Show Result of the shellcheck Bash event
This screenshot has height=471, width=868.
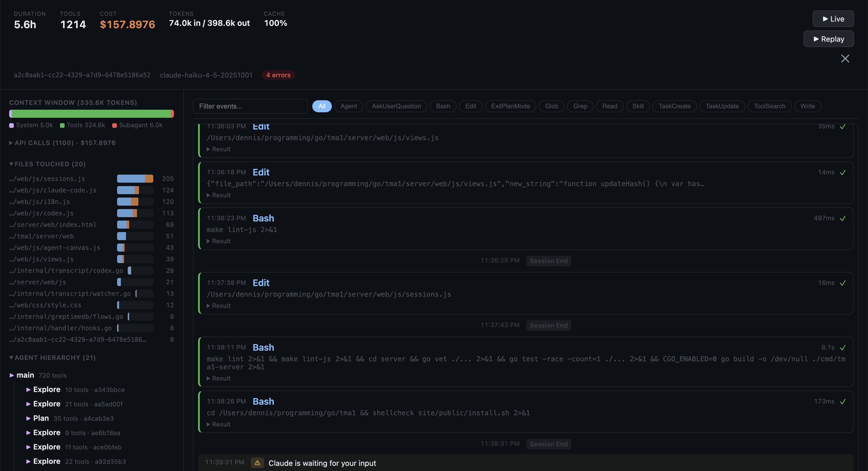click(218, 424)
